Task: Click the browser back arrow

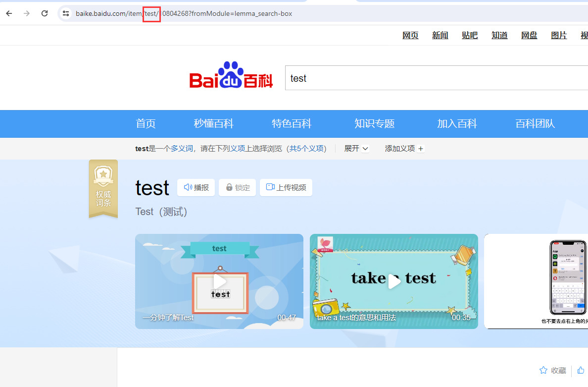Action: (9, 13)
